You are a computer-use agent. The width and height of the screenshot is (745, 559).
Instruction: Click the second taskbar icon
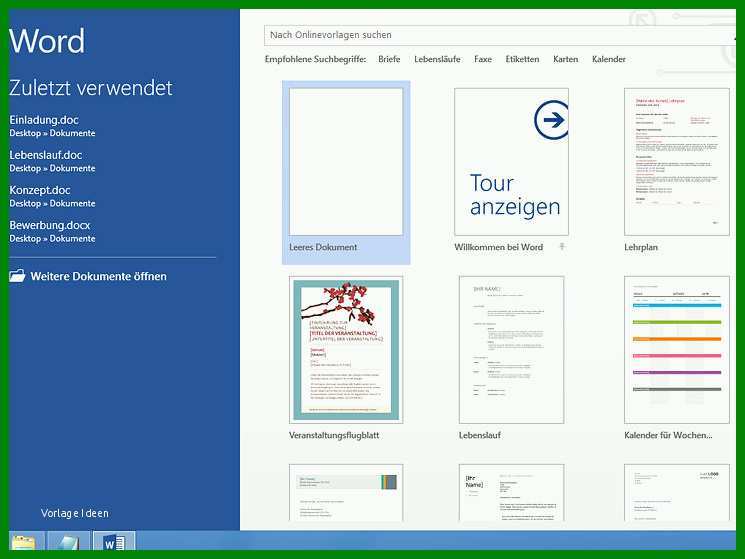[x=68, y=541]
